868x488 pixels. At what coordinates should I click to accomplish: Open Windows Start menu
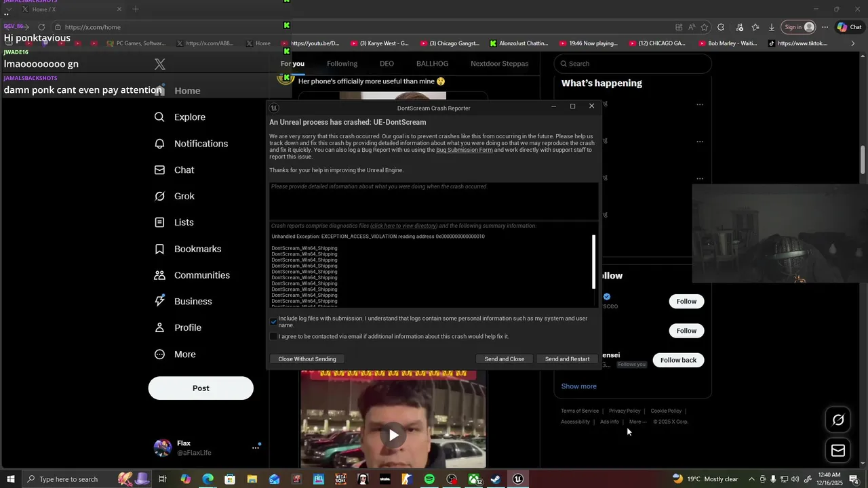tap(11, 479)
